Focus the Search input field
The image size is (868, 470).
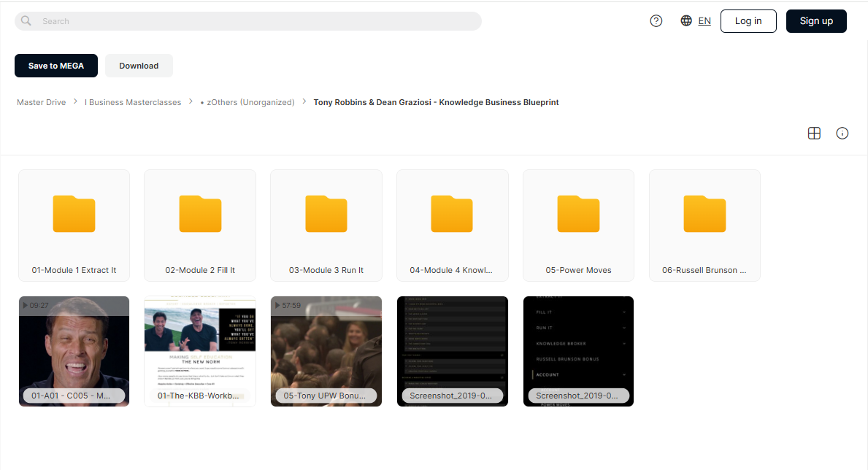[x=248, y=21]
